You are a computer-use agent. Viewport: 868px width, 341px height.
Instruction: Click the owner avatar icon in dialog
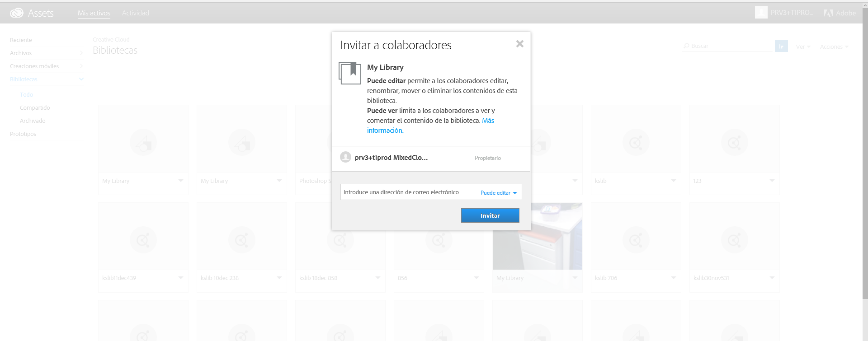[x=345, y=157]
